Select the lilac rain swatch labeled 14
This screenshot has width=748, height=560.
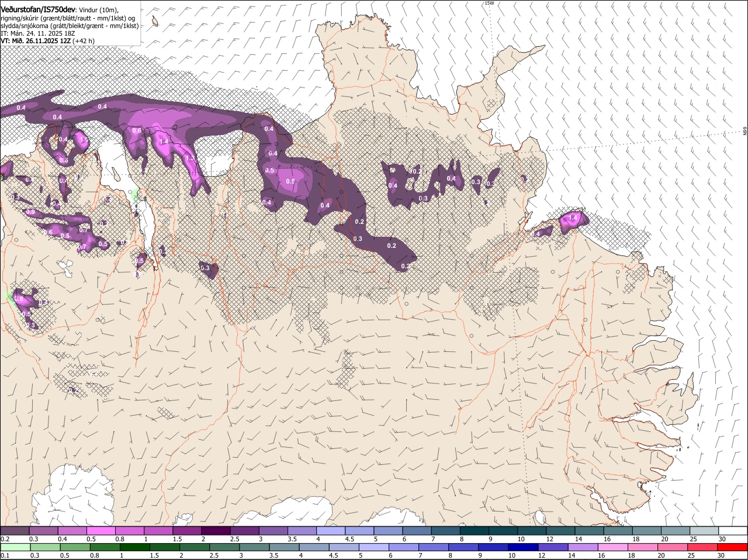click(x=583, y=547)
